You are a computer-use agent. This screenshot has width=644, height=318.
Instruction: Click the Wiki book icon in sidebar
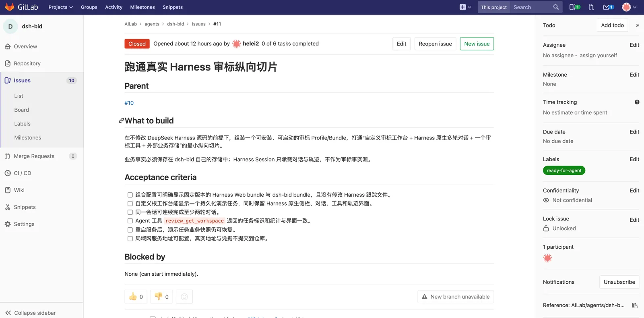(x=8, y=190)
